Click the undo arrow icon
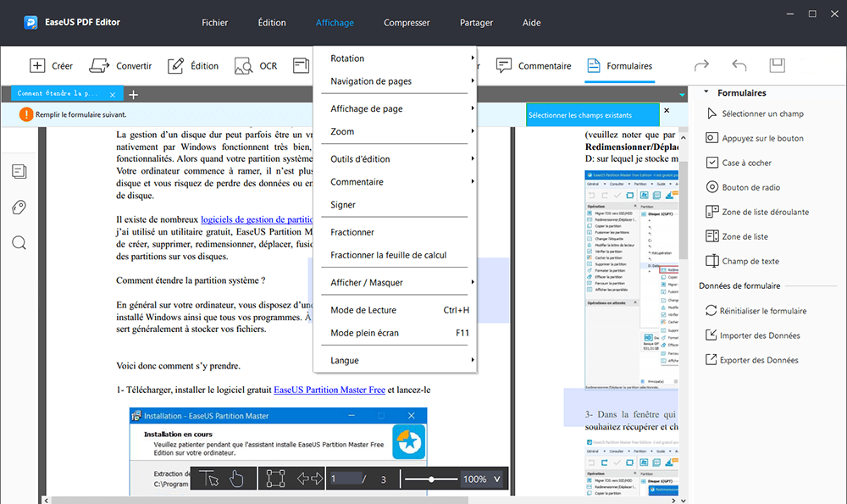Image resolution: width=847 pixels, height=504 pixels. coord(739,65)
